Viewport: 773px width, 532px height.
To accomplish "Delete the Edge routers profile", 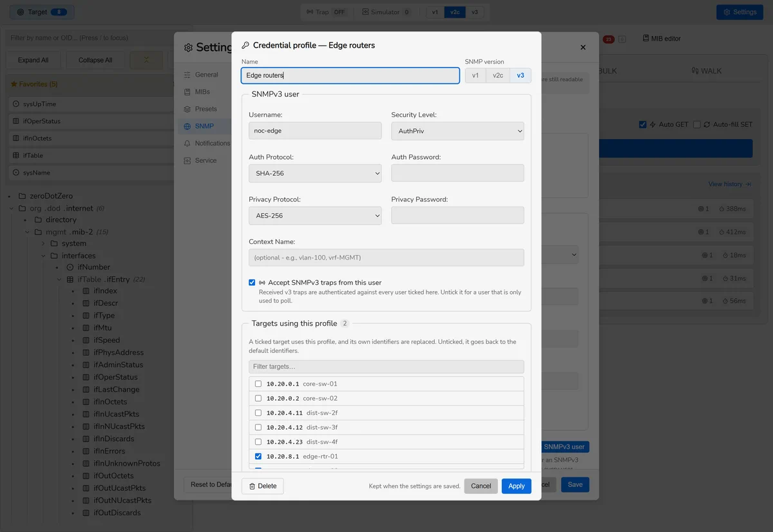I will [x=263, y=486].
